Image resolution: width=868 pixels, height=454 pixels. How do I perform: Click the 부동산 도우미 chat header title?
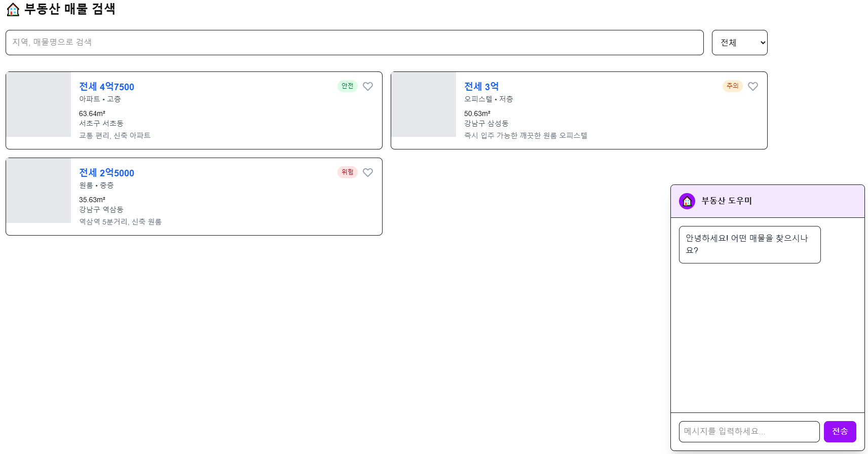click(x=727, y=201)
